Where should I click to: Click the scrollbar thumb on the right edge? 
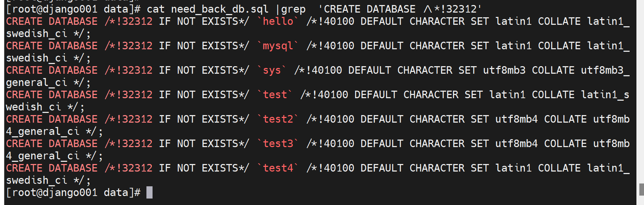pyautogui.click(x=641, y=189)
